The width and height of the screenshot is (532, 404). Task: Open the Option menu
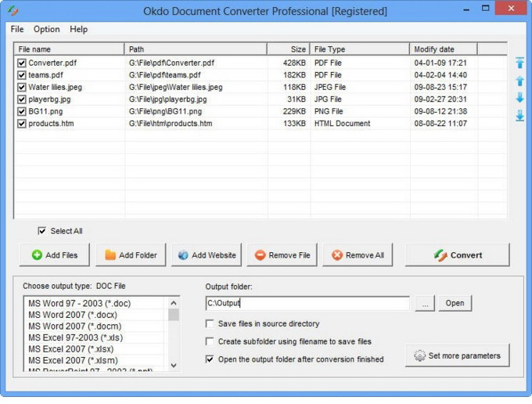pyautogui.click(x=46, y=29)
